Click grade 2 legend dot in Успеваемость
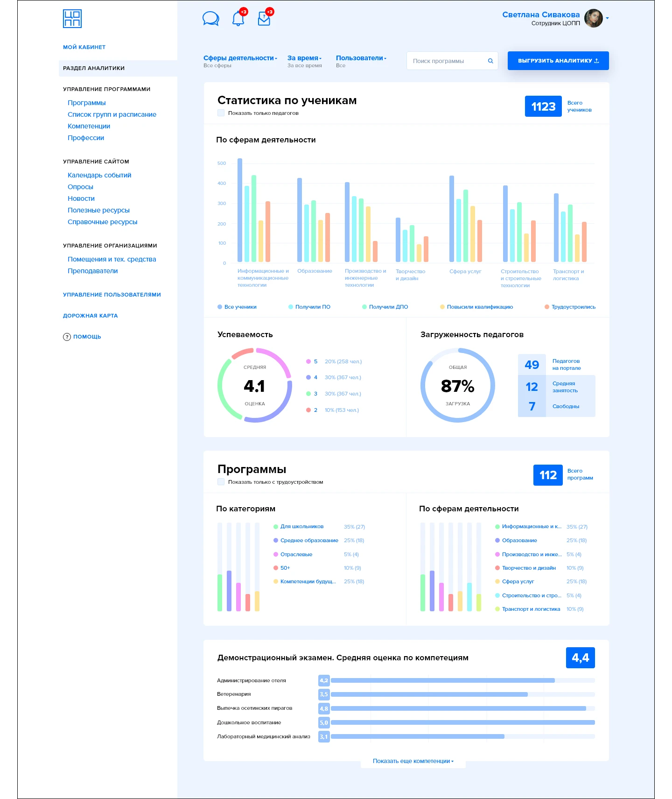 (308, 410)
